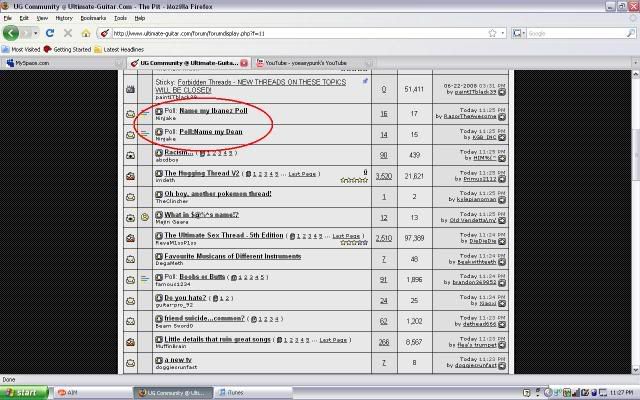Open The Hugging Thread V2 link
The width and height of the screenshot is (640, 400).
tap(202, 173)
